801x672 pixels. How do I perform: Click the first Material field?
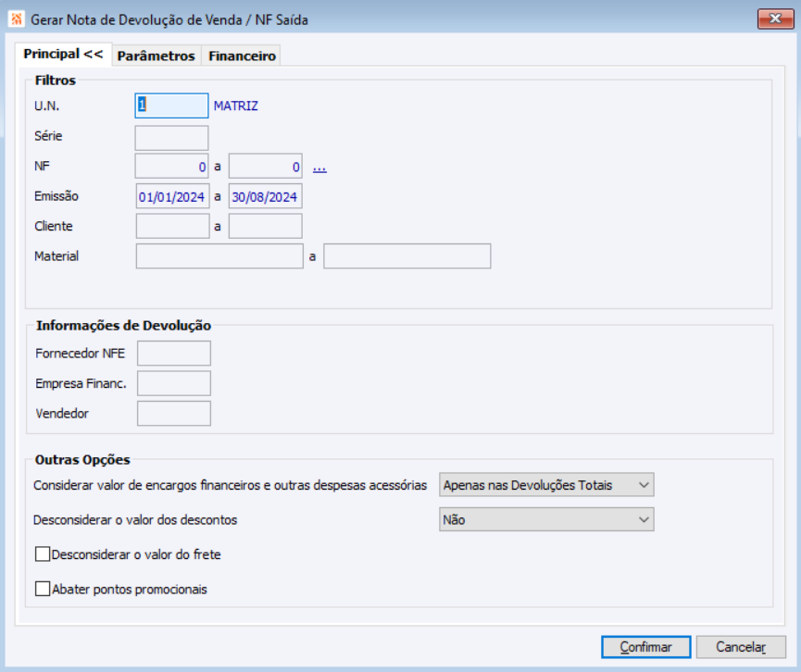click(219, 256)
